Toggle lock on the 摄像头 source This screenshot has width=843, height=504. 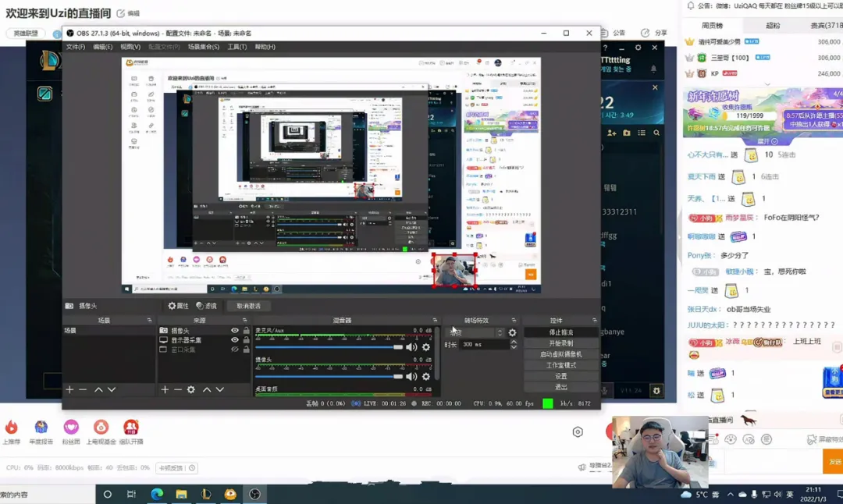246,331
